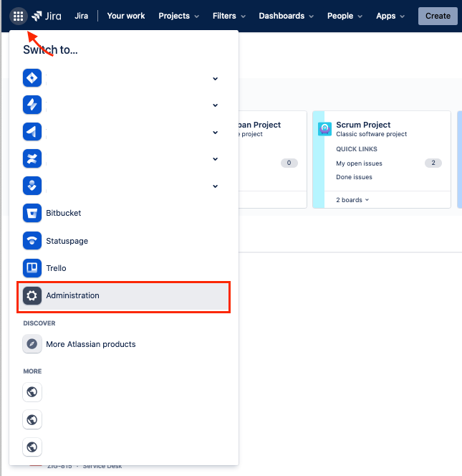Expand the Confluence site list chevron
462x476 pixels.
pos(215,159)
